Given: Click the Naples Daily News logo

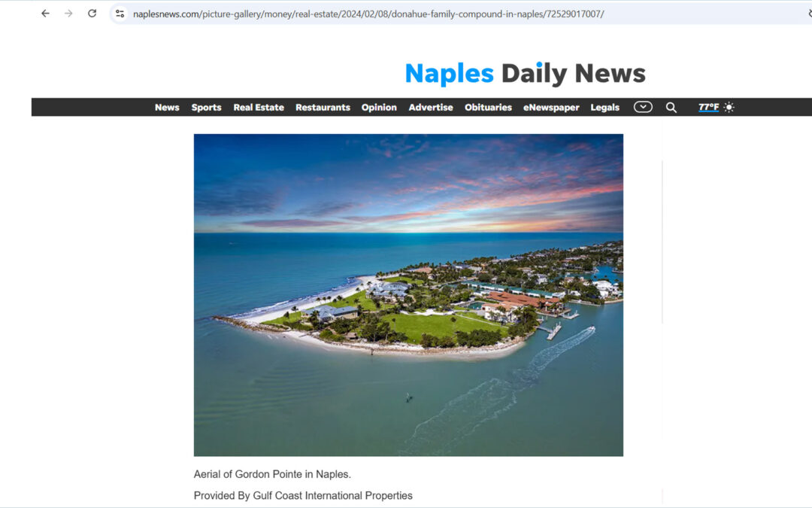Looking at the screenshot, I should click(x=525, y=73).
